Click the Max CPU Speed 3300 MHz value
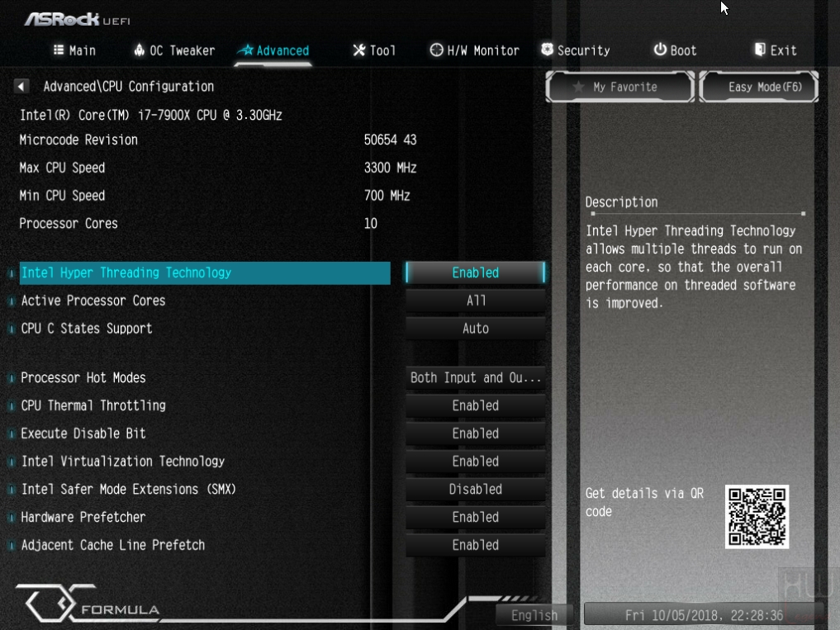840x630 pixels. (x=390, y=168)
